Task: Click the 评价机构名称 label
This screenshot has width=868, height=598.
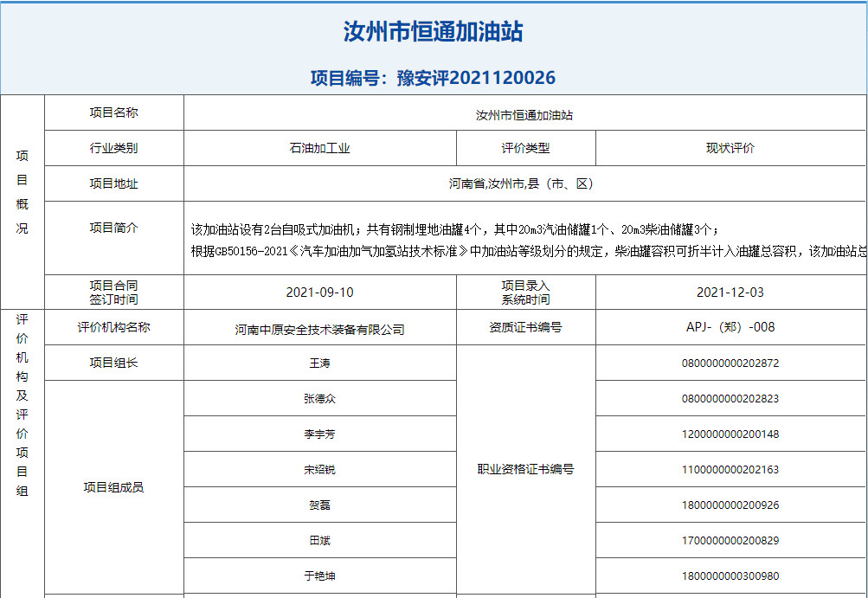Action: [x=113, y=327]
